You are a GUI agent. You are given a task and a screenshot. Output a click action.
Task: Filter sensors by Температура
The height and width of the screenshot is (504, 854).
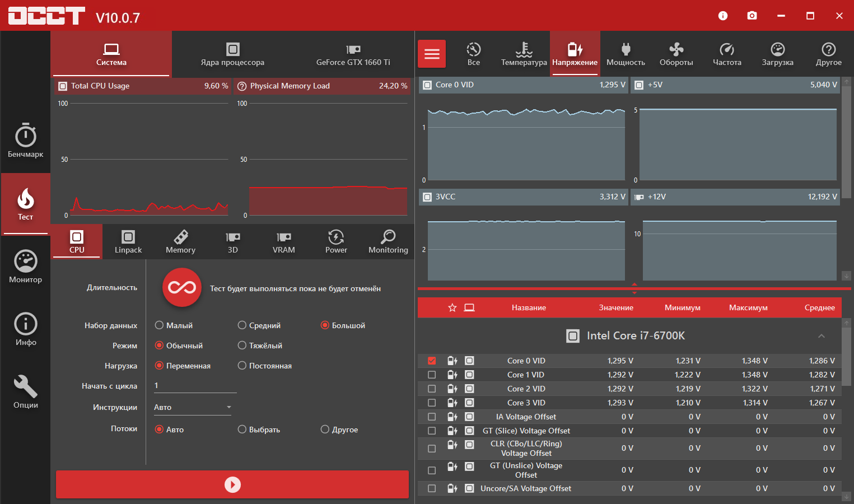tap(524, 54)
